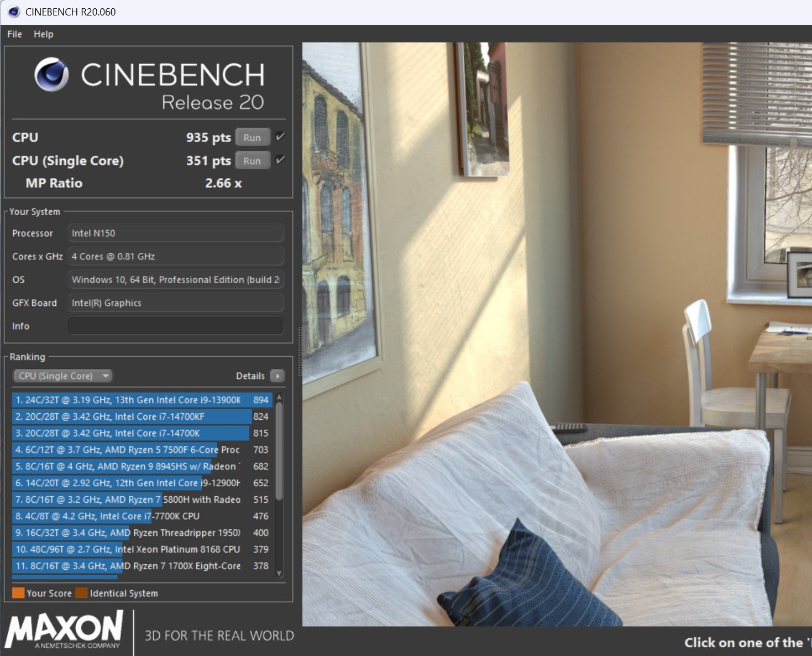Open the Help menu
The width and height of the screenshot is (812, 656).
43,34
